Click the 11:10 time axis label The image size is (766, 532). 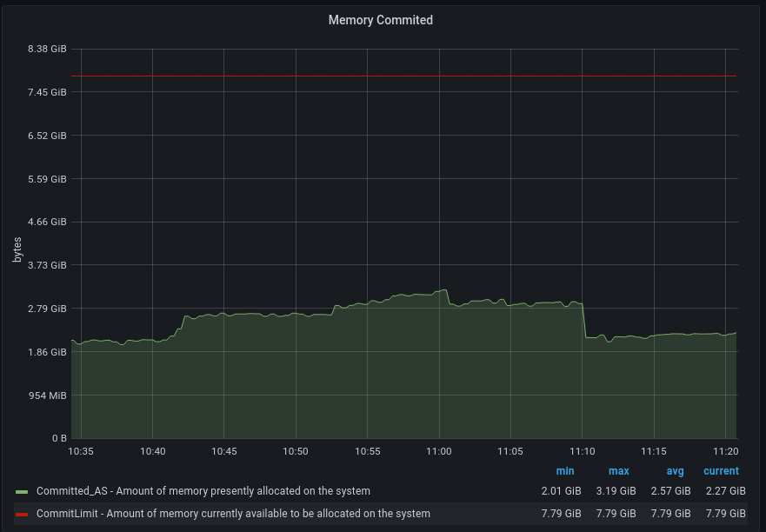583,451
